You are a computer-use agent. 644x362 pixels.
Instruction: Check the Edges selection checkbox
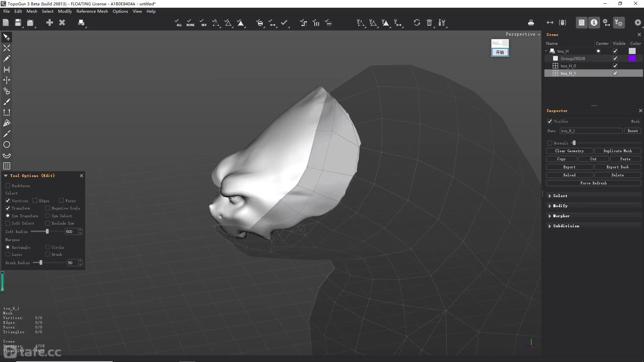(35, 200)
